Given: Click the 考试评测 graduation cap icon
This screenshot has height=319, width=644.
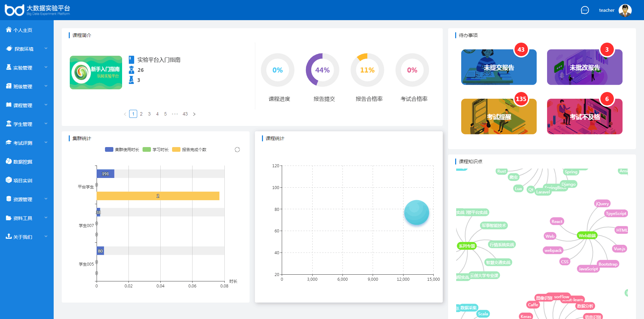Looking at the screenshot, I should coord(9,143).
